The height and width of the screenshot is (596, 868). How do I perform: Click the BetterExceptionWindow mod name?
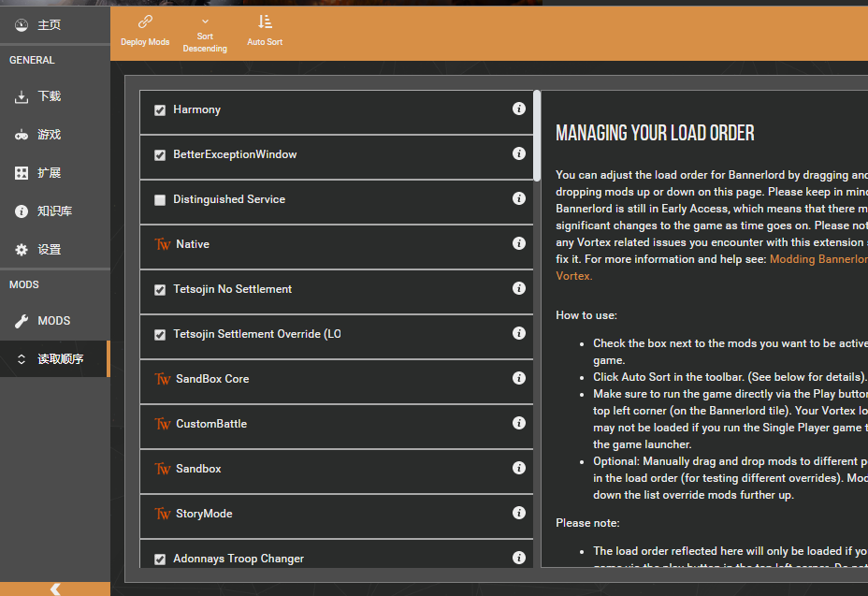tap(235, 154)
